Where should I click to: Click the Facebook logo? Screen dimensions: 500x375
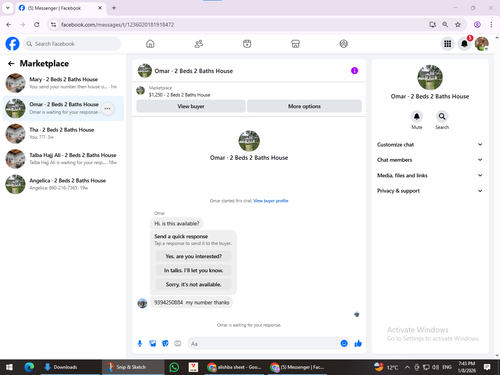[x=12, y=44]
